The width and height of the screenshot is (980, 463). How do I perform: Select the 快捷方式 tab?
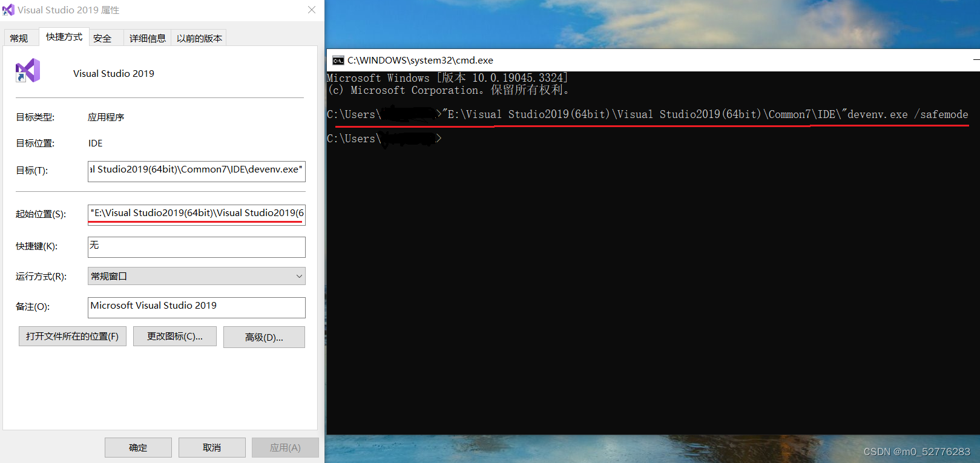click(x=64, y=37)
